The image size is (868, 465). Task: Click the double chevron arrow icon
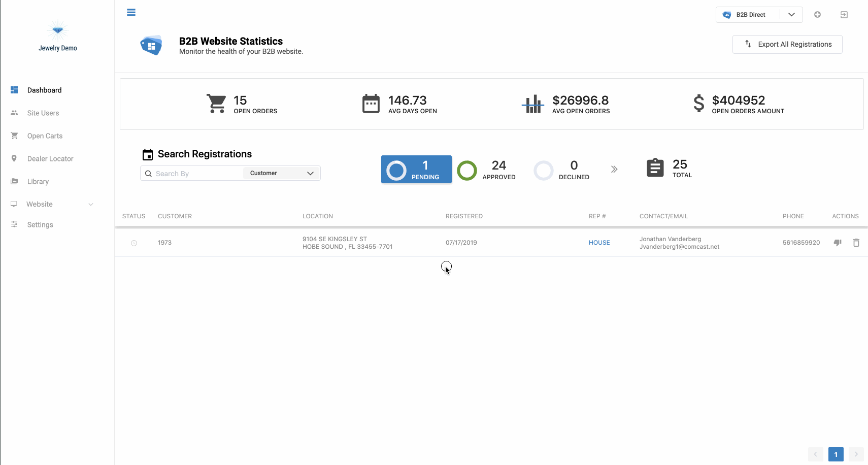pyautogui.click(x=614, y=169)
